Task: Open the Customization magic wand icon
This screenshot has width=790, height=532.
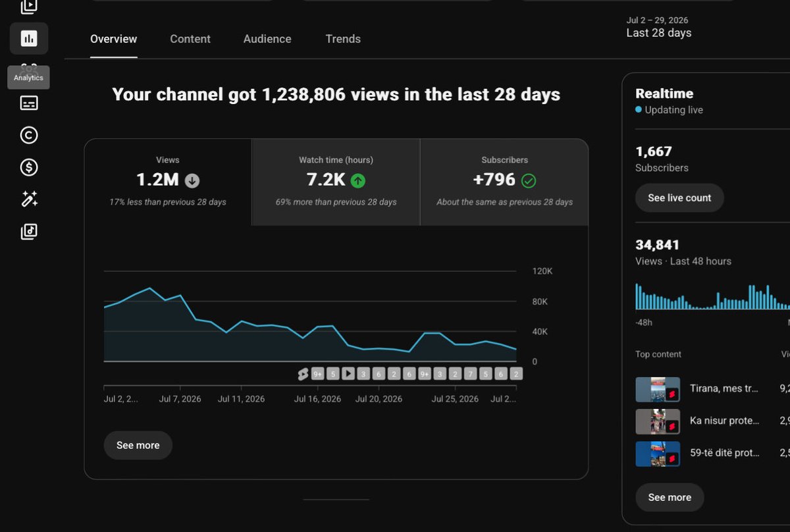Action: (x=29, y=199)
